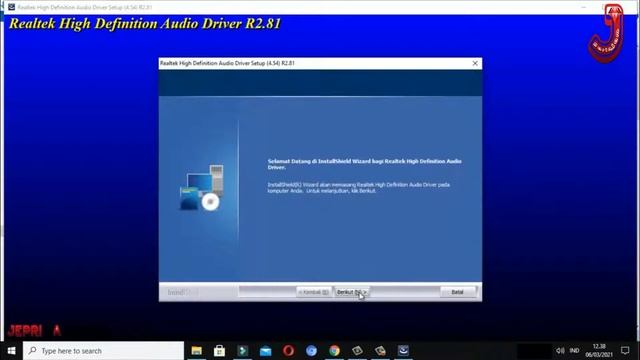Open the Mail app on the taskbar
This screenshot has height=360, width=640.
(265, 351)
